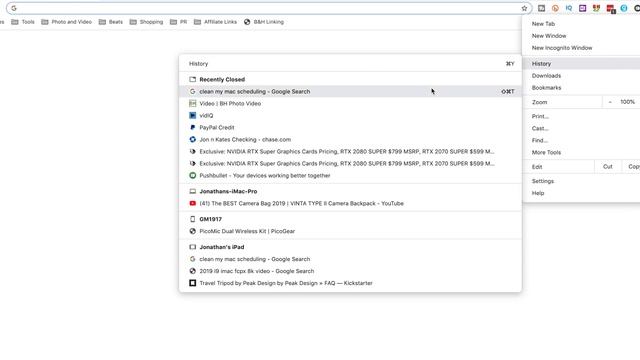This screenshot has width=640, height=360.
Task: Click the tablet icon beside Jonathan's iPad
Action: tap(193, 247)
